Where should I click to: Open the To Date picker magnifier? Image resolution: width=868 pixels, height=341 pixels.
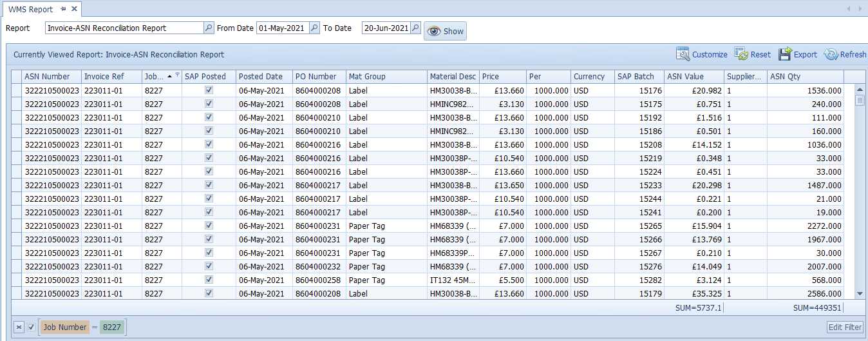(415, 28)
